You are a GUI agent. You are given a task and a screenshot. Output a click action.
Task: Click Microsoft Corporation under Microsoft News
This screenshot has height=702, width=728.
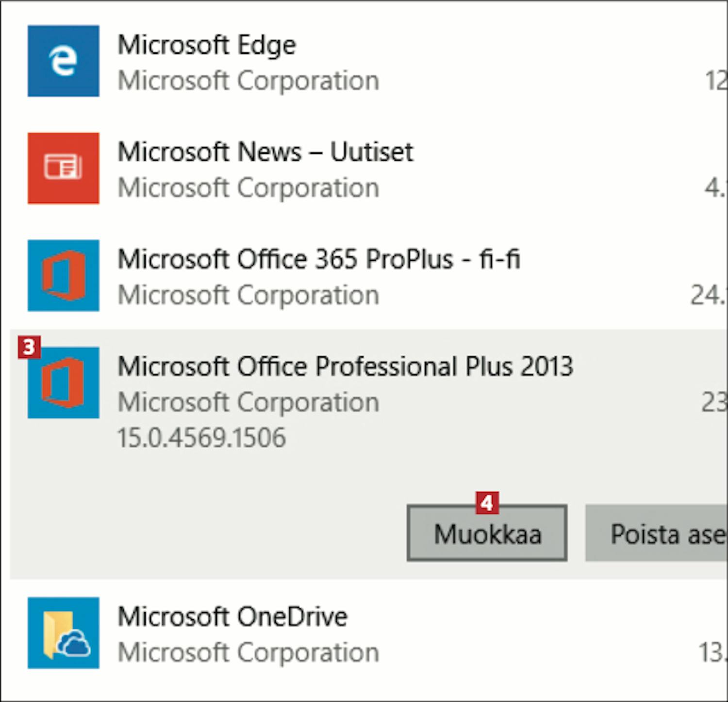tap(248, 188)
